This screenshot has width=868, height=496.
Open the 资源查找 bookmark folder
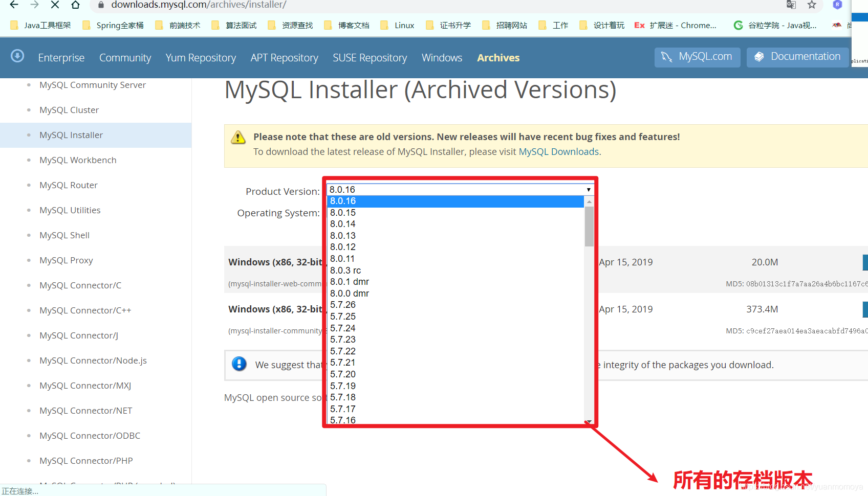pos(290,25)
